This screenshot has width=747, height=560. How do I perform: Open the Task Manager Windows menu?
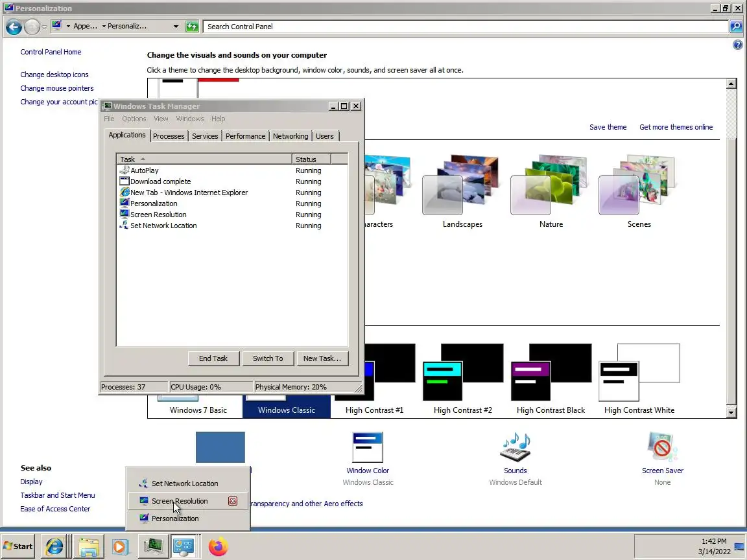click(x=189, y=119)
